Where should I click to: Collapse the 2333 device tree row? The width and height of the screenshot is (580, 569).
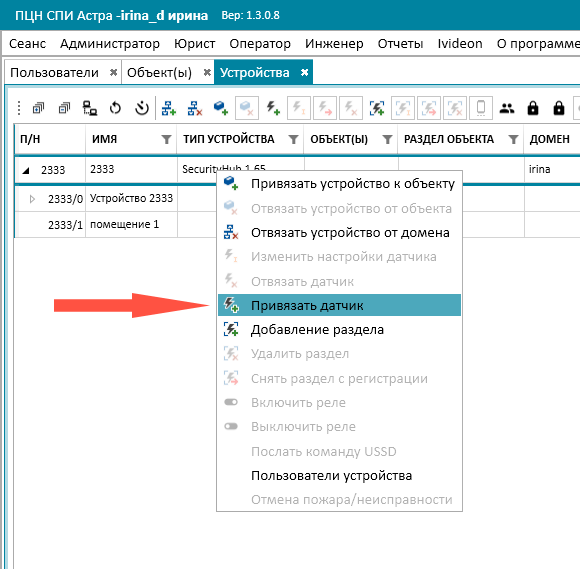pyautogui.click(x=26, y=170)
